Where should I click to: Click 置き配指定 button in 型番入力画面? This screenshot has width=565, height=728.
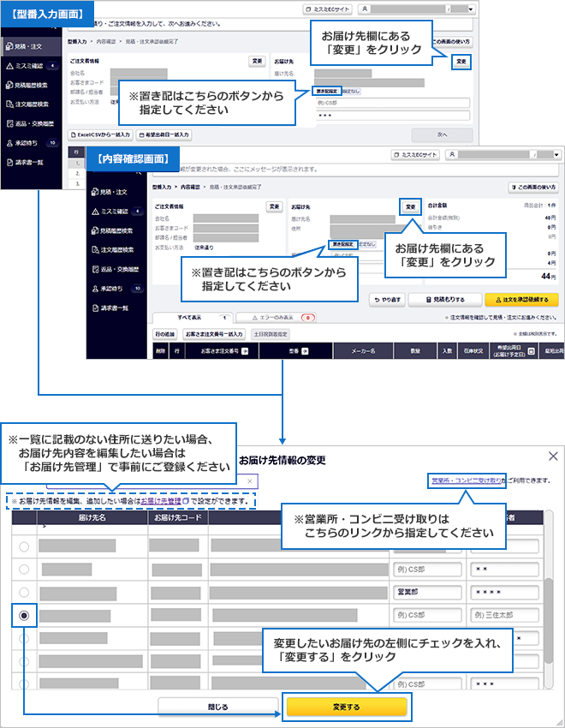click(x=327, y=91)
